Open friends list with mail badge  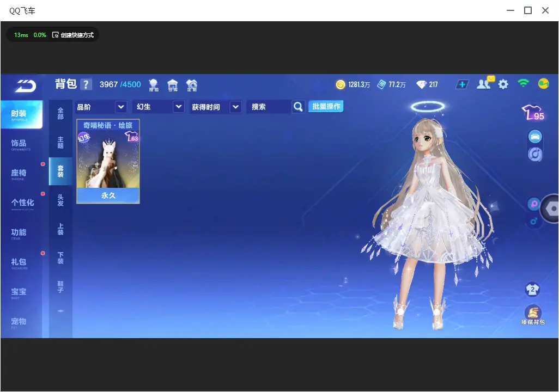(x=485, y=83)
